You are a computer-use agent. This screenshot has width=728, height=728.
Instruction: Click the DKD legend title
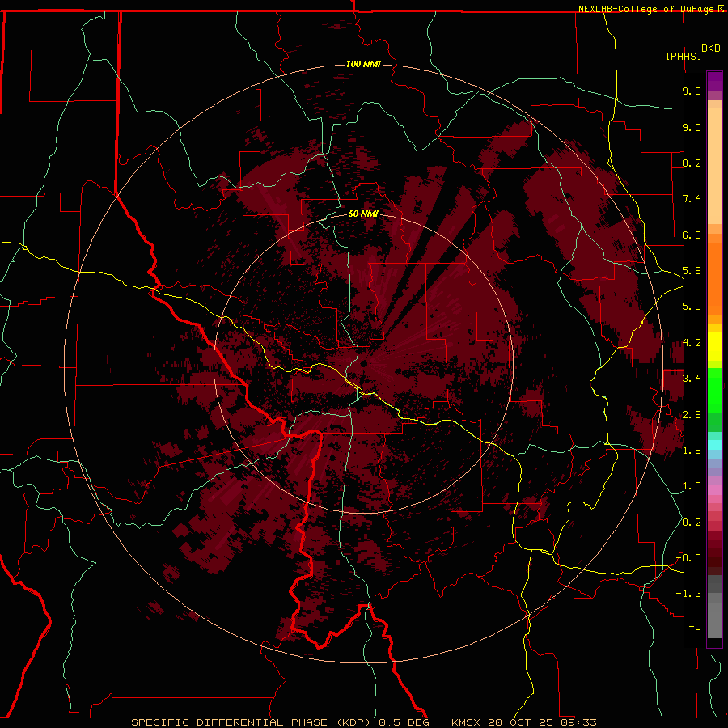point(711,49)
